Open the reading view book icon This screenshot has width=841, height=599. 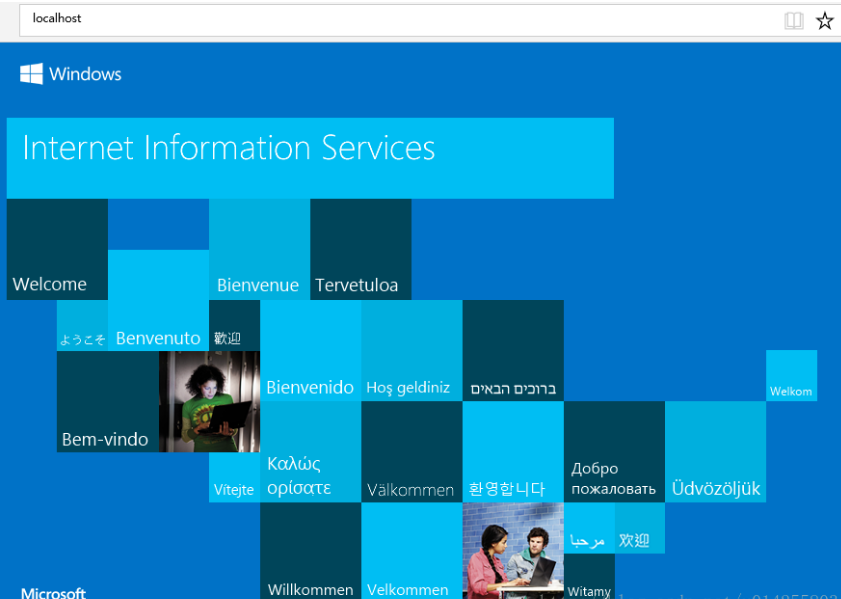(x=793, y=21)
